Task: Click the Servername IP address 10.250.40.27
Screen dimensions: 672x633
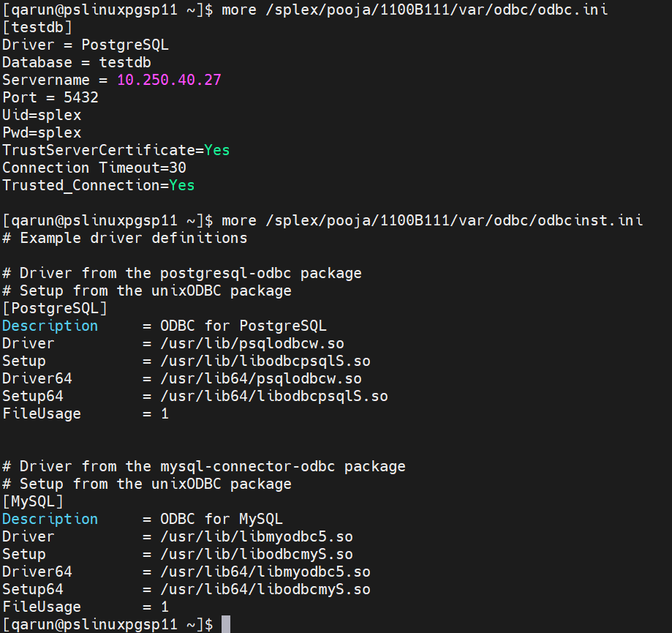Action: (x=169, y=80)
